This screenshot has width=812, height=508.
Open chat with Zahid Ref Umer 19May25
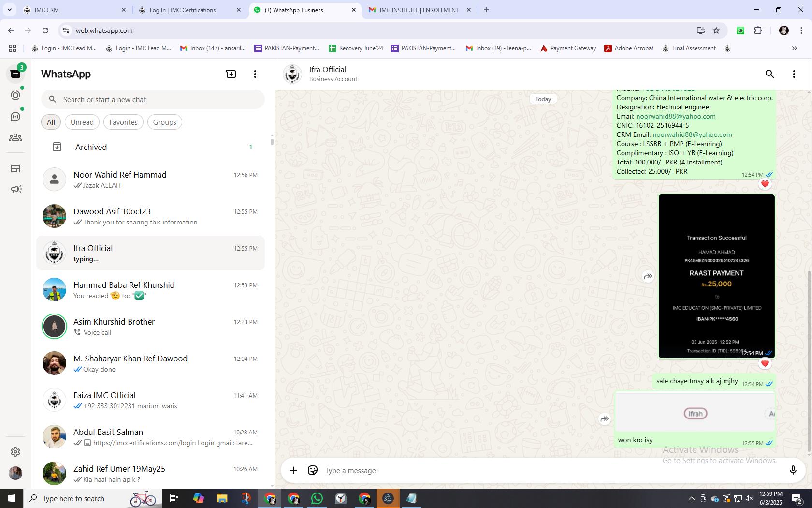[x=150, y=474]
